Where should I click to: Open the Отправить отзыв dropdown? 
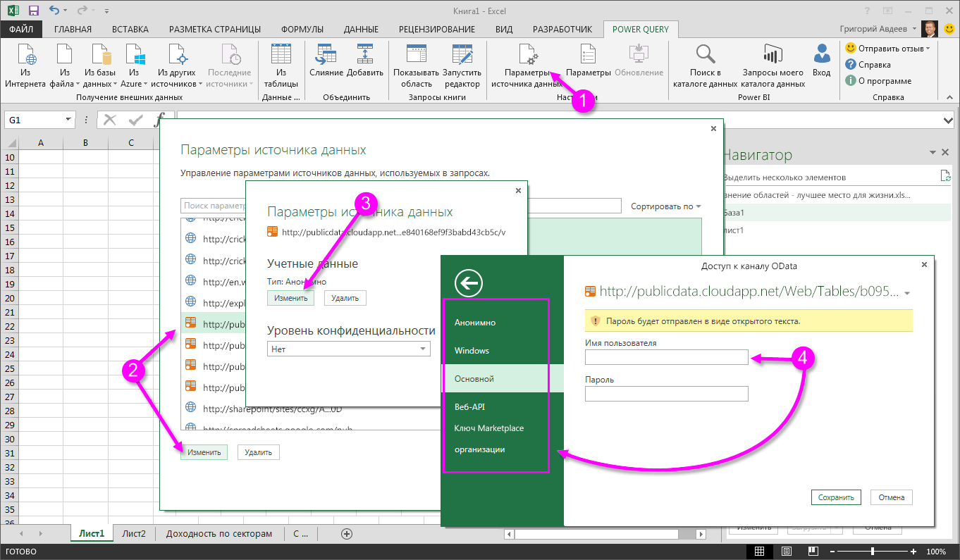coord(887,48)
